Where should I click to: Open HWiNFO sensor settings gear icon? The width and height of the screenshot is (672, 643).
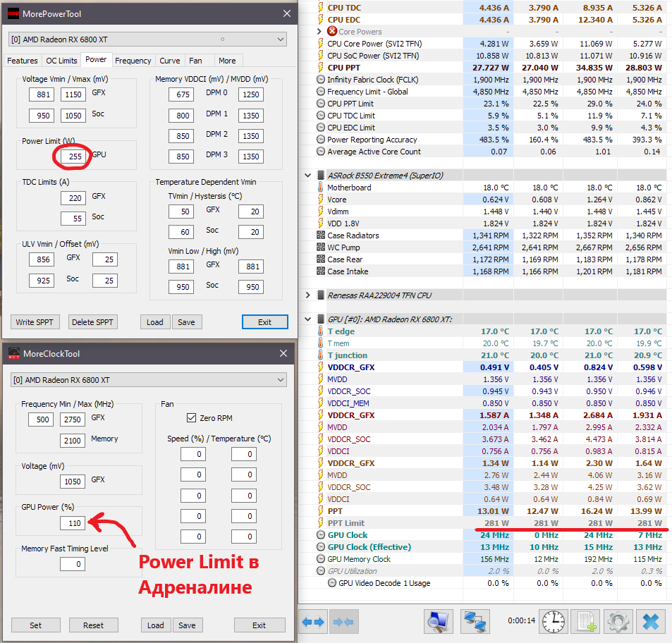coord(618,622)
